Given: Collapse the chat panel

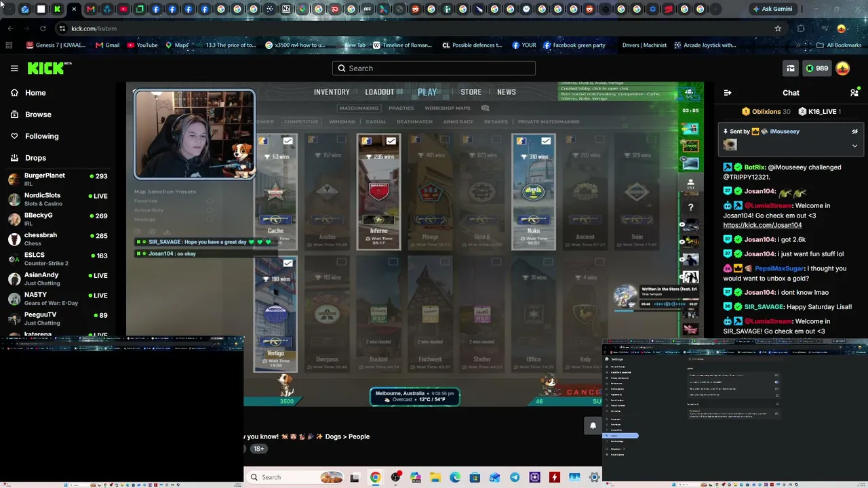Looking at the screenshot, I should [728, 93].
